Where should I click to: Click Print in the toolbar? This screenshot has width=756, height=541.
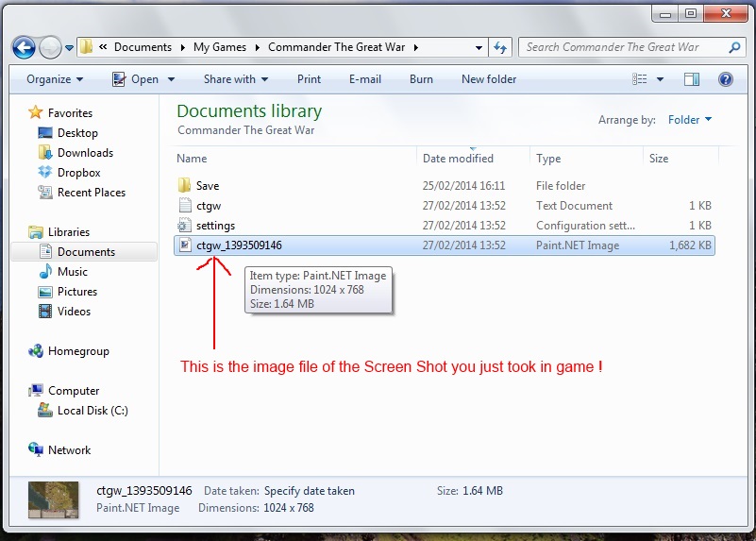point(309,79)
